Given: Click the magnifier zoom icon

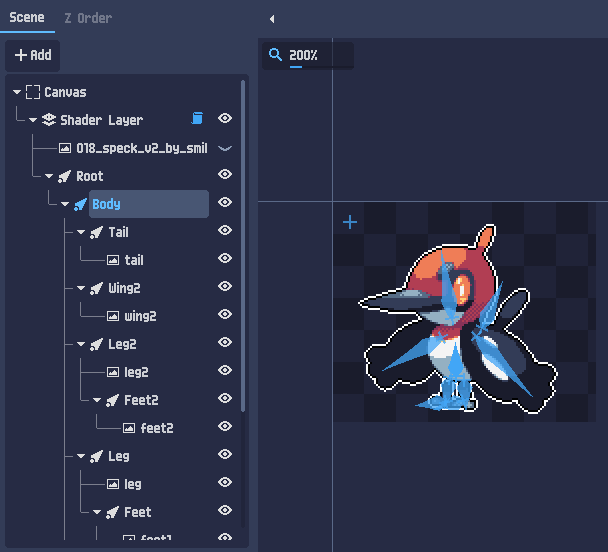Looking at the screenshot, I should [x=275, y=55].
